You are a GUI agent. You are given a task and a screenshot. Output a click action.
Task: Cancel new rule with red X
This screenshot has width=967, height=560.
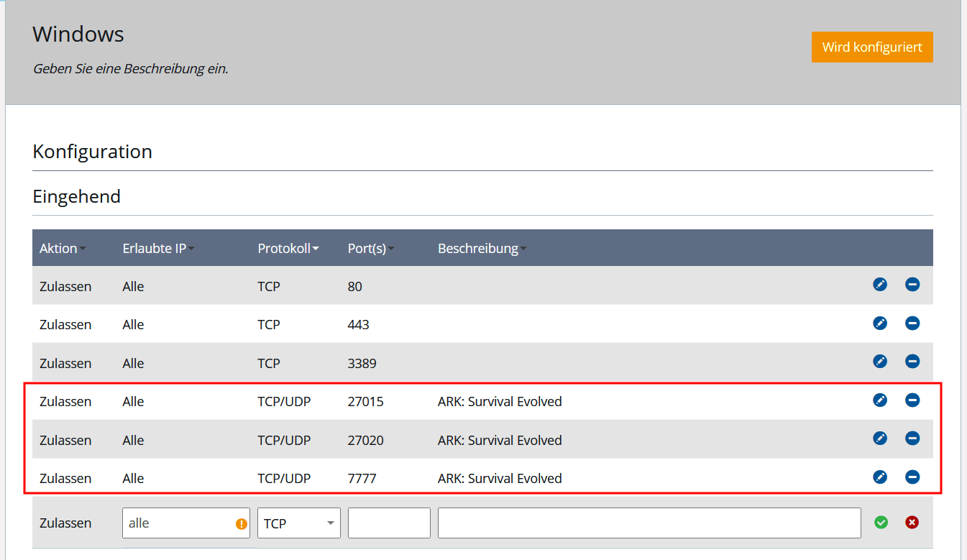[x=912, y=523]
